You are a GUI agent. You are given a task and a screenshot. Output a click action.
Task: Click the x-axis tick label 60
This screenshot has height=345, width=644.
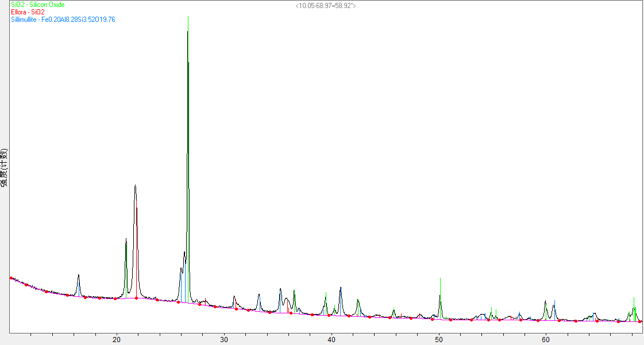pos(546,340)
